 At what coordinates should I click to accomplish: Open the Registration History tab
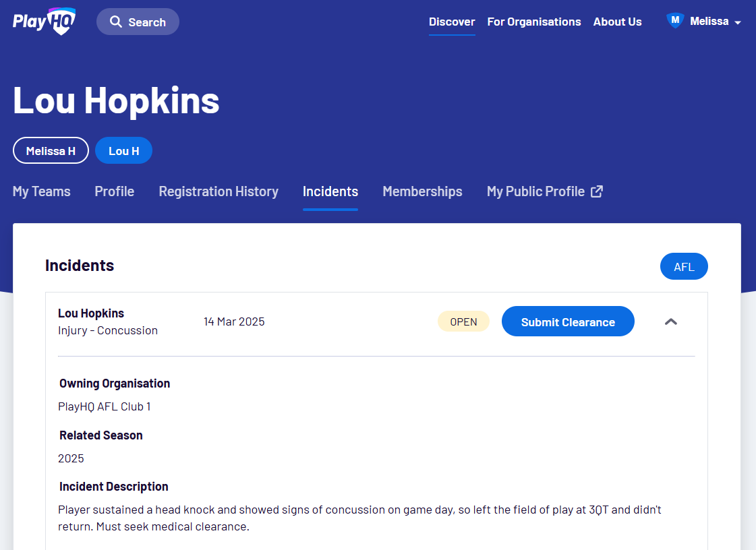(219, 191)
